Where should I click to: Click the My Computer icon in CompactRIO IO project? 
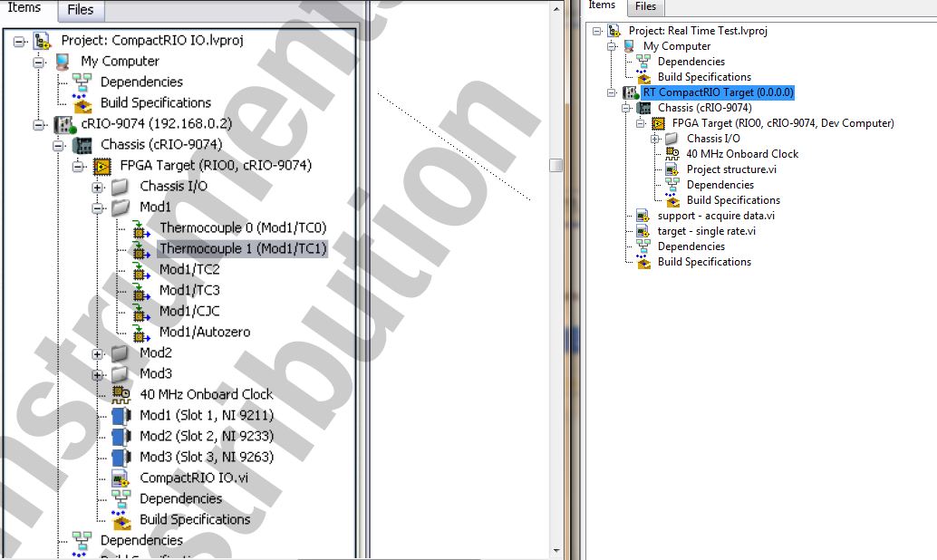(63, 62)
